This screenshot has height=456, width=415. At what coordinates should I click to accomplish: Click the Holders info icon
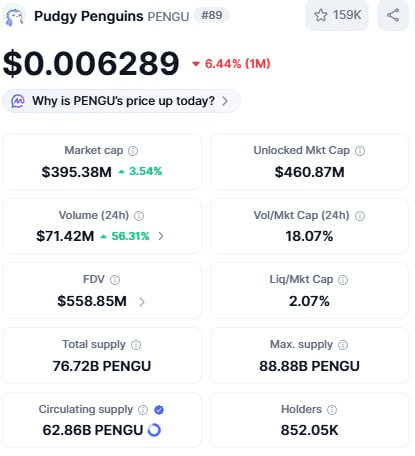332,410
